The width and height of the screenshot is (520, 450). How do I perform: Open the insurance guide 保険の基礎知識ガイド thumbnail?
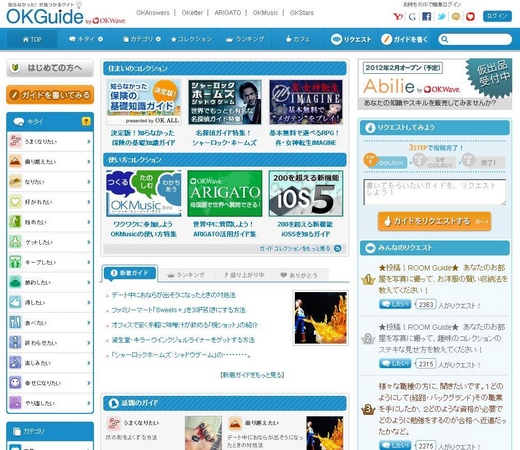[x=144, y=102]
